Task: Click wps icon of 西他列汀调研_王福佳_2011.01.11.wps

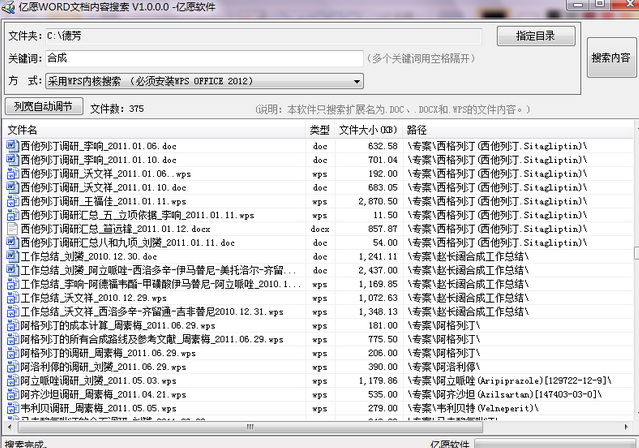Action: click(13, 201)
